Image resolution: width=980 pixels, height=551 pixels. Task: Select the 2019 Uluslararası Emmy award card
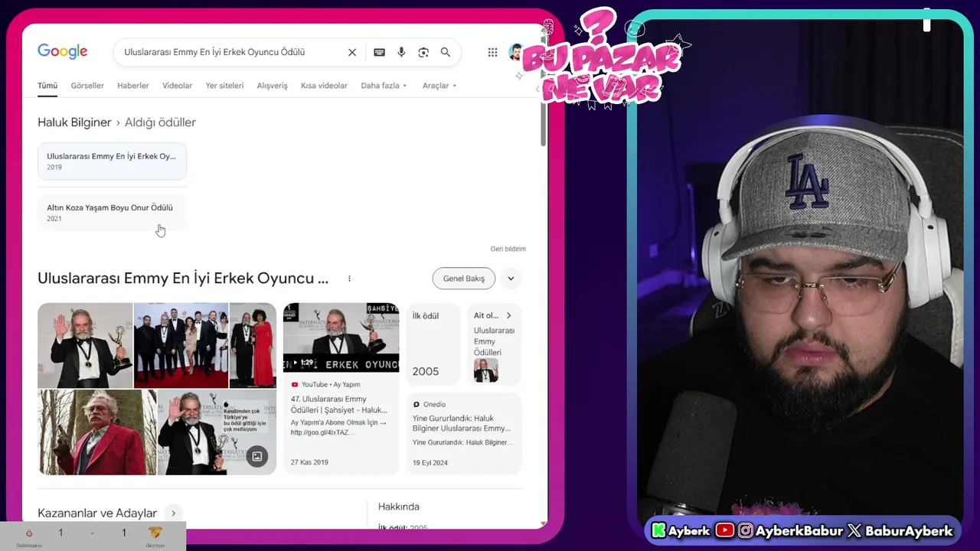[112, 161]
